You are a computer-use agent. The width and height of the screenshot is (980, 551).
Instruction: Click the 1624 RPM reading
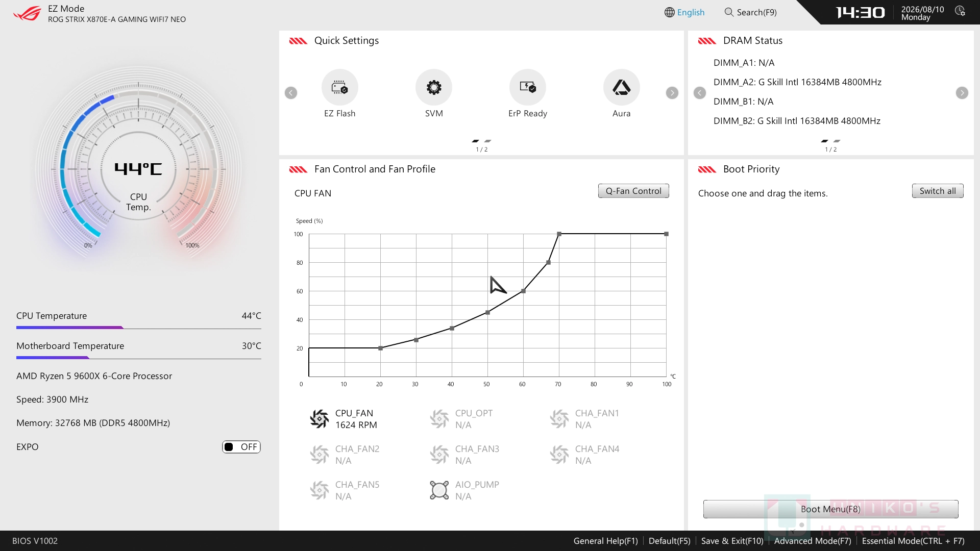coord(356,425)
